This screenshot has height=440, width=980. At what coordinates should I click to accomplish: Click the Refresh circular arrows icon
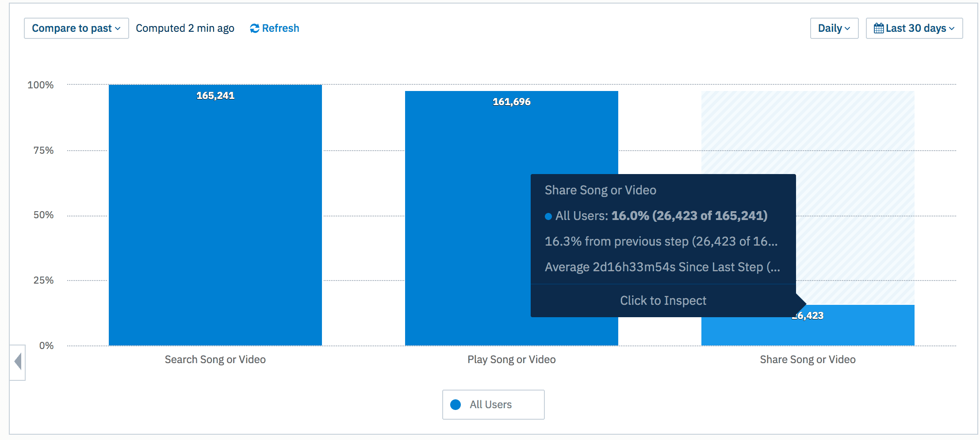[254, 28]
